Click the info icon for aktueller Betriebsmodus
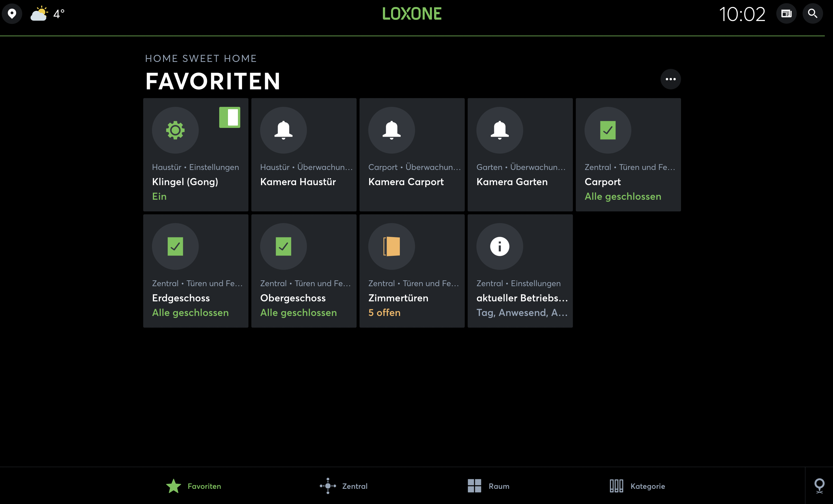This screenshot has width=833, height=504. [500, 246]
